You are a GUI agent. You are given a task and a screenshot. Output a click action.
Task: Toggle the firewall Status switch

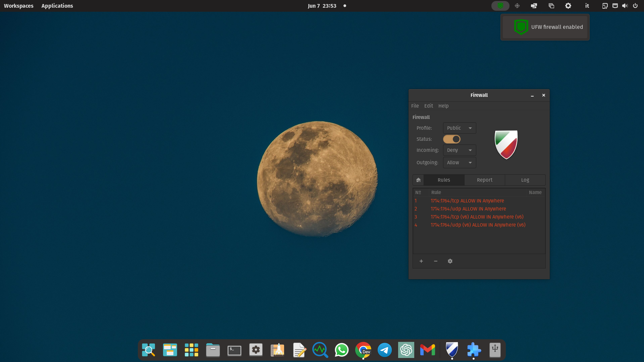coord(451,139)
